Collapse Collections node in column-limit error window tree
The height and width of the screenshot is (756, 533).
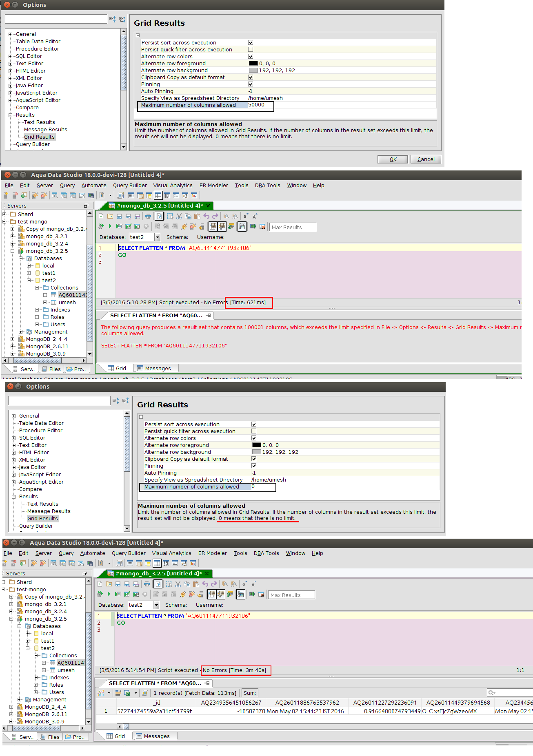click(x=37, y=288)
